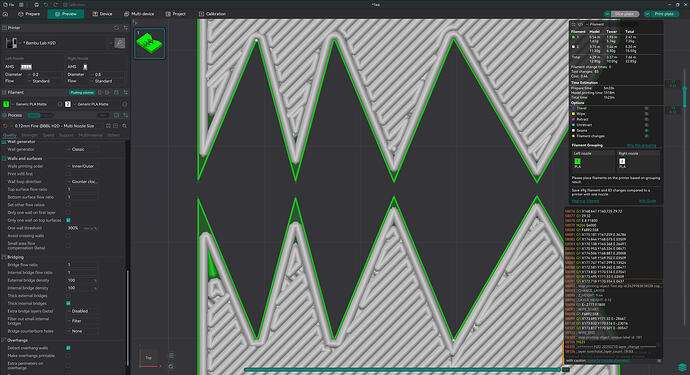Open the Device tab
This screenshot has height=375, width=690.
pos(102,14)
